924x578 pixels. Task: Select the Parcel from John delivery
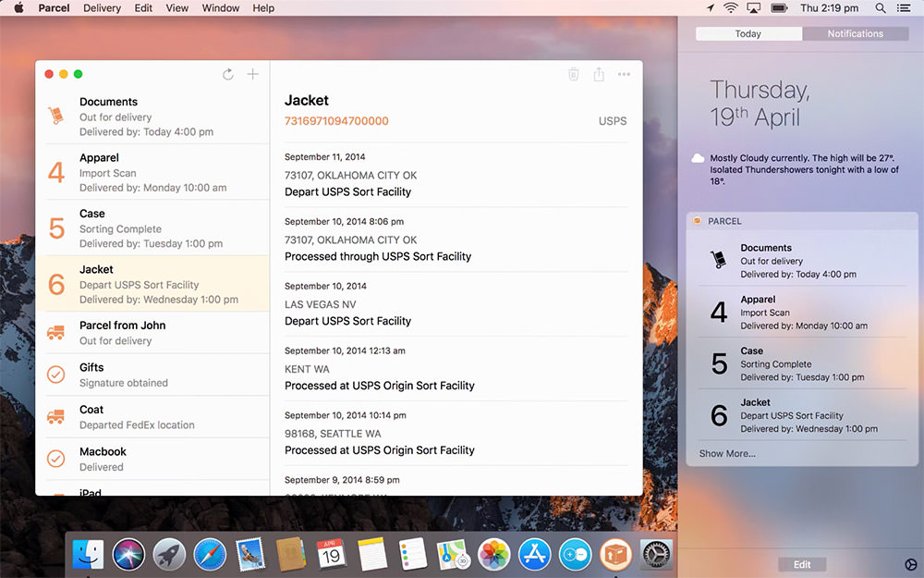click(152, 333)
